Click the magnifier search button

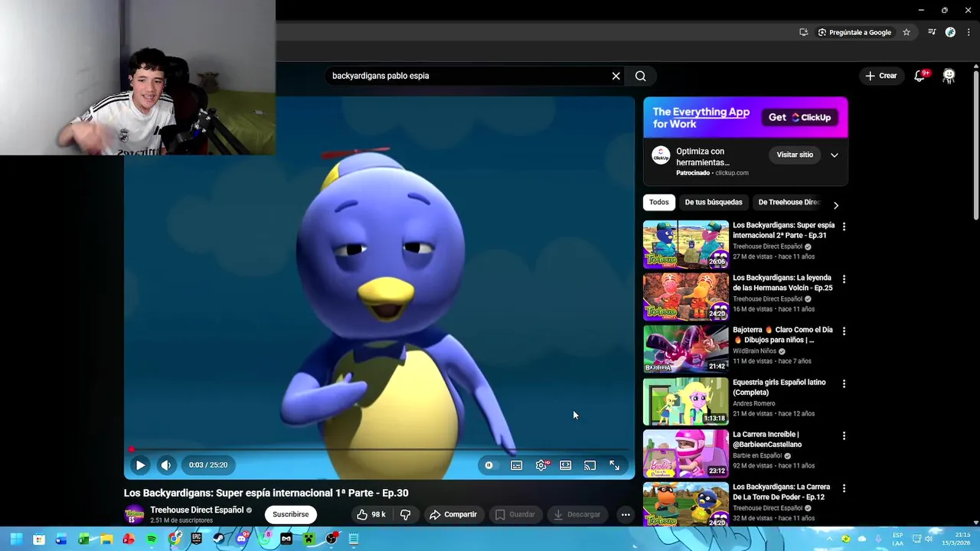(641, 76)
